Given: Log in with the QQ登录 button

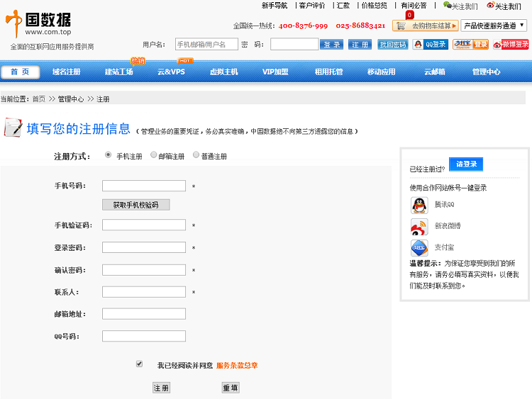Looking at the screenshot, I should 430,44.
